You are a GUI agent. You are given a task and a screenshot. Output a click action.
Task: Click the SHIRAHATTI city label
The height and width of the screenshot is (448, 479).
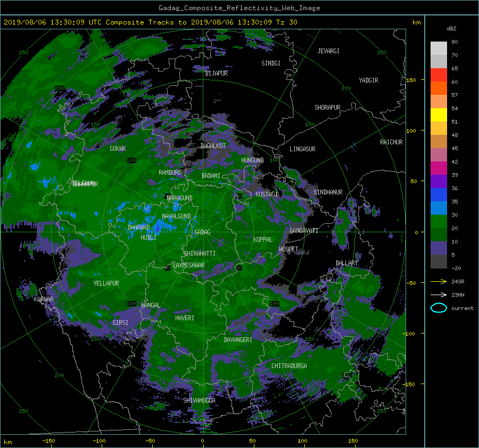(x=200, y=254)
